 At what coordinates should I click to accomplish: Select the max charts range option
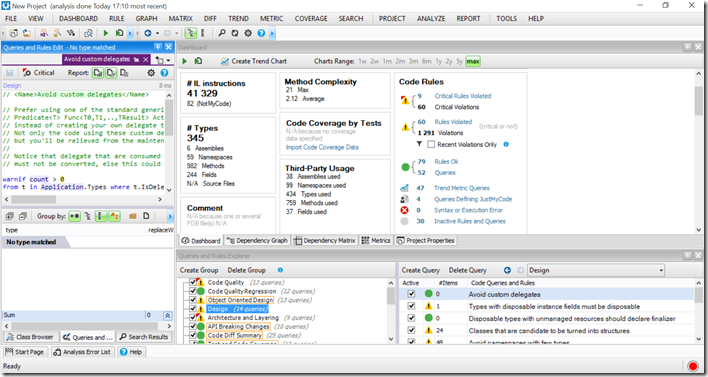[x=473, y=61]
